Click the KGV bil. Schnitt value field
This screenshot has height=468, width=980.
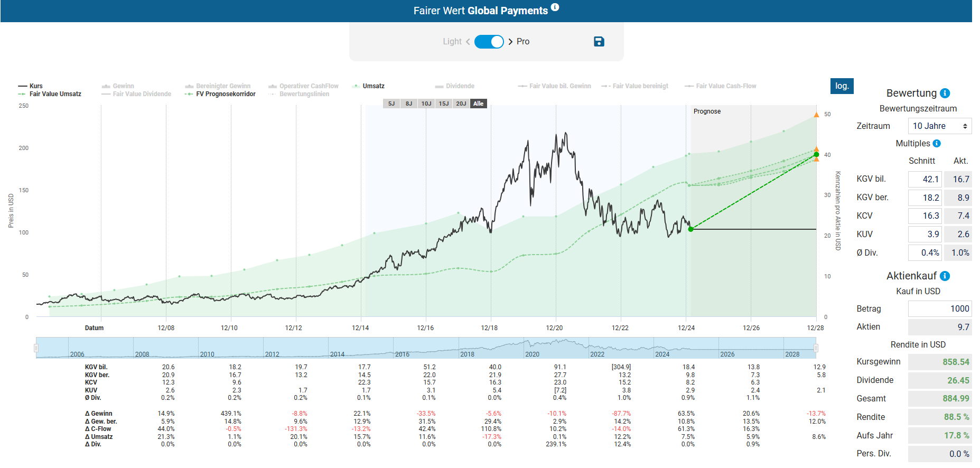[925, 180]
